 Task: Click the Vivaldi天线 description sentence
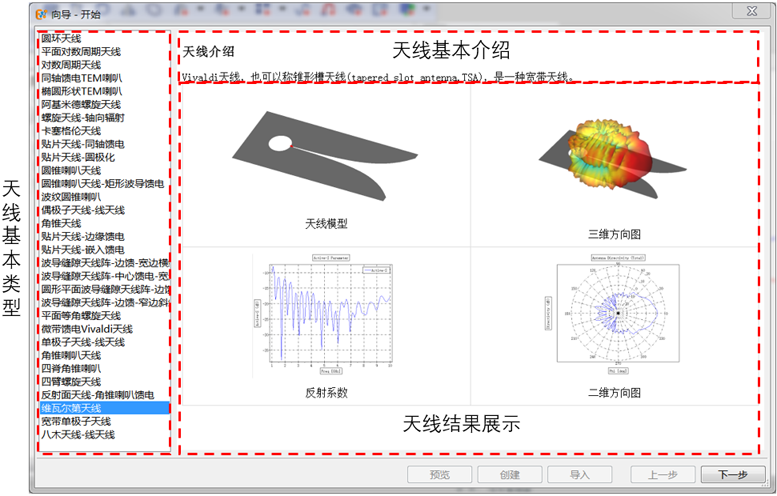tap(378, 77)
